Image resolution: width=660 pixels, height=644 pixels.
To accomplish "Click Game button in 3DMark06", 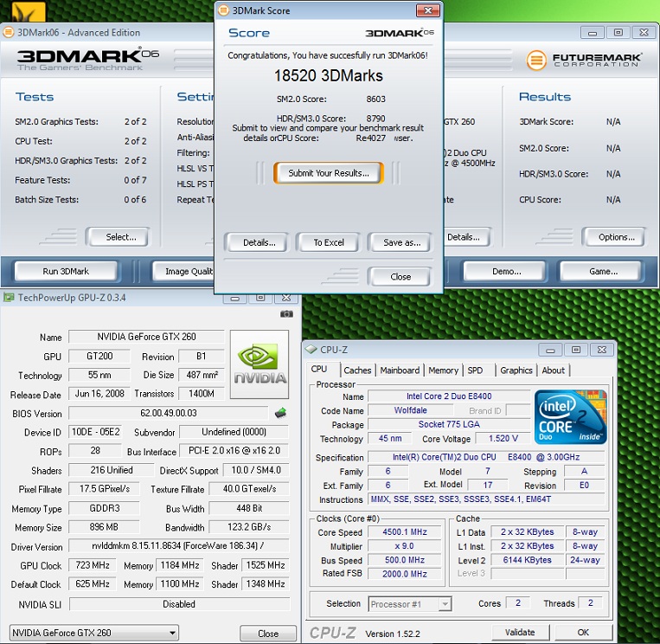I will coord(603,271).
